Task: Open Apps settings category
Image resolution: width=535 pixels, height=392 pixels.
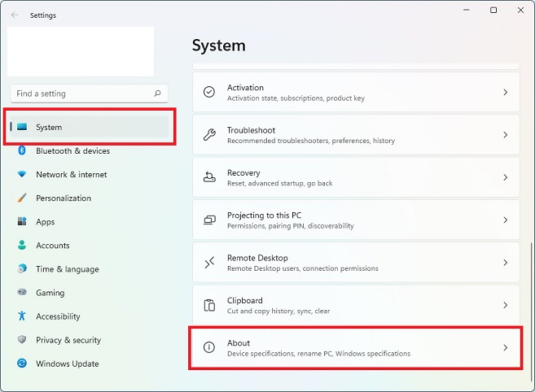Action: pos(89,221)
